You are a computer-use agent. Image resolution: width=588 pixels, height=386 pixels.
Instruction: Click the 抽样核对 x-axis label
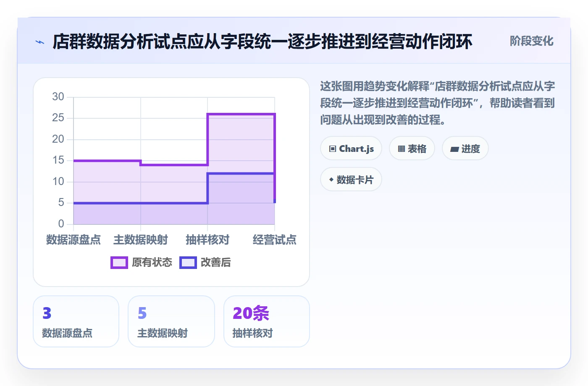coord(207,240)
